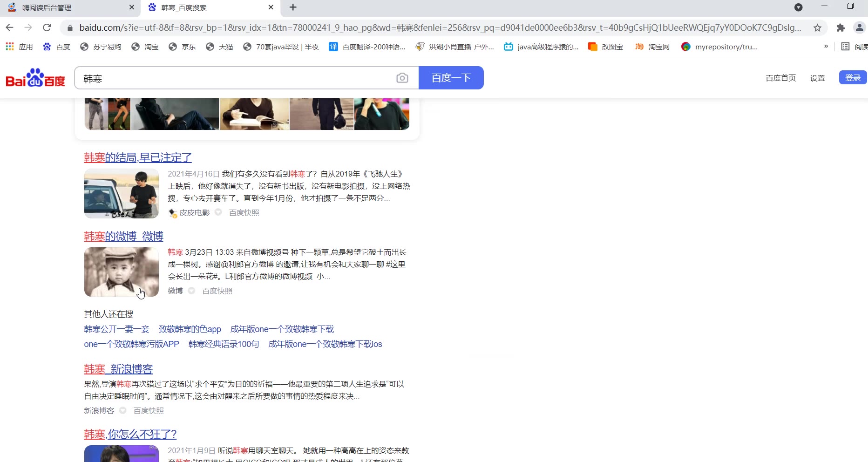Open 改图宝 bookmark

(x=605, y=47)
